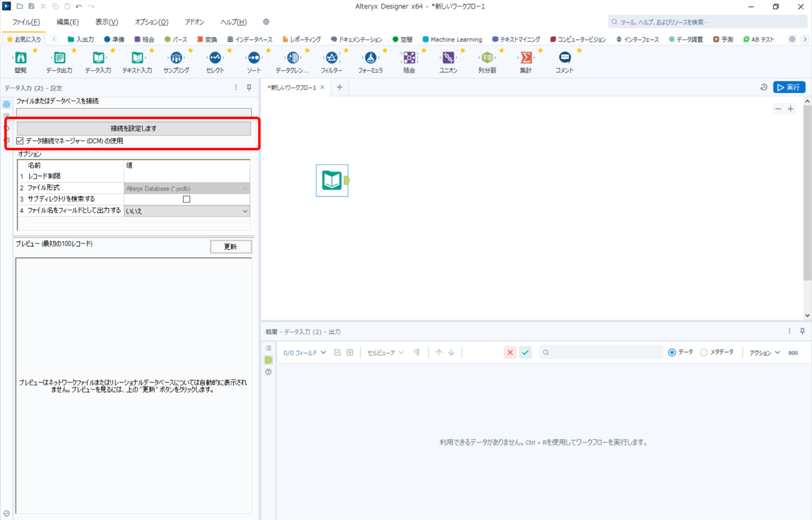Click the 000 number format button
The height and width of the screenshot is (520, 812).
point(793,353)
